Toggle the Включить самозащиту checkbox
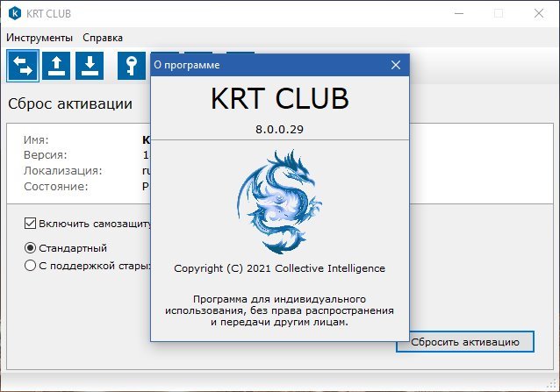 coord(31,224)
